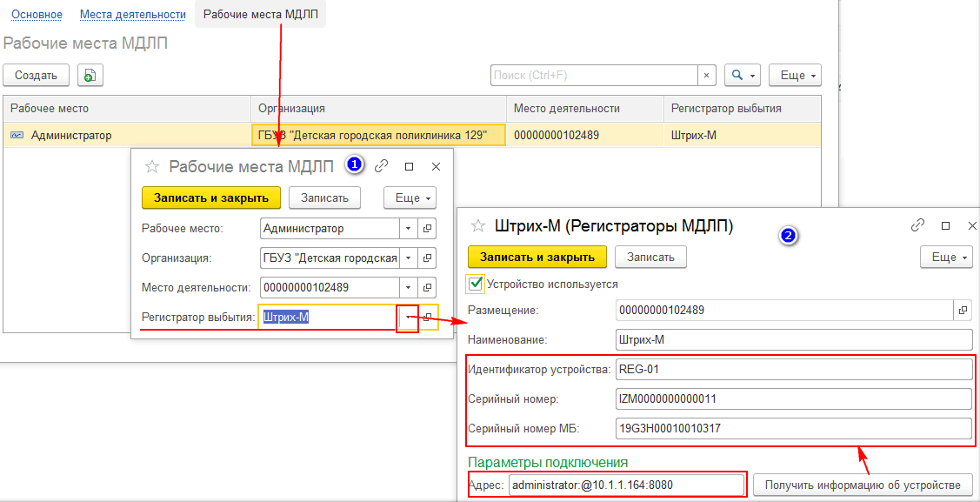Expand the Рабочее место dropdown
This screenshot has height=502, width=980.
(x=409, y=229)
